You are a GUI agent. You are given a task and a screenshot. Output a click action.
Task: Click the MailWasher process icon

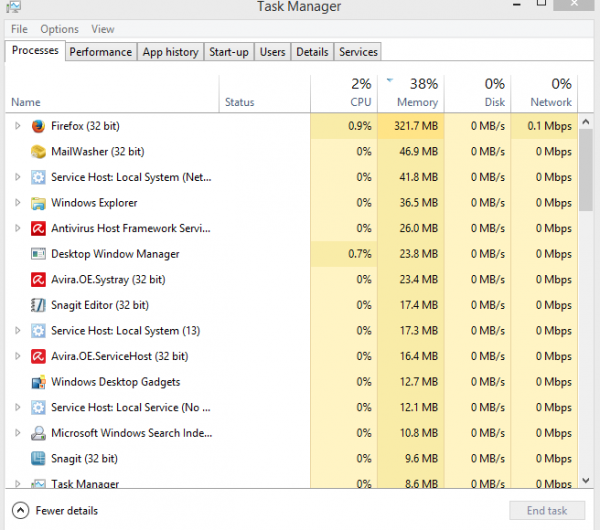click(38, 152)
